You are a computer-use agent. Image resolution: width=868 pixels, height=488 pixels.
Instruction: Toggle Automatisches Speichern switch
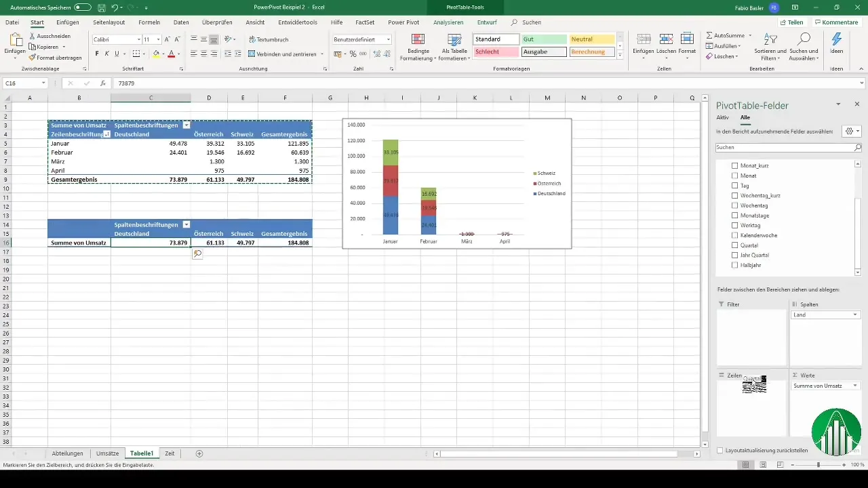click(x=83, y=7)
